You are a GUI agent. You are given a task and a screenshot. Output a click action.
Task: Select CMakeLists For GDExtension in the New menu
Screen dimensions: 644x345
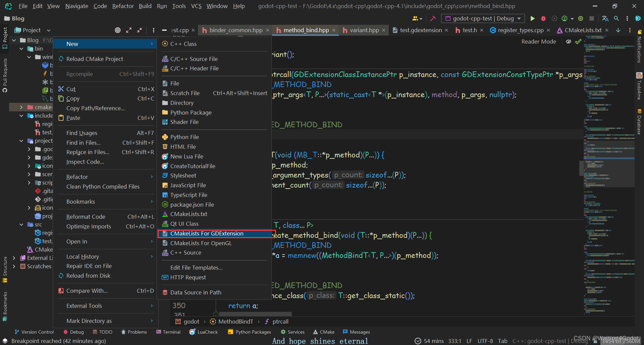point(207,233)
